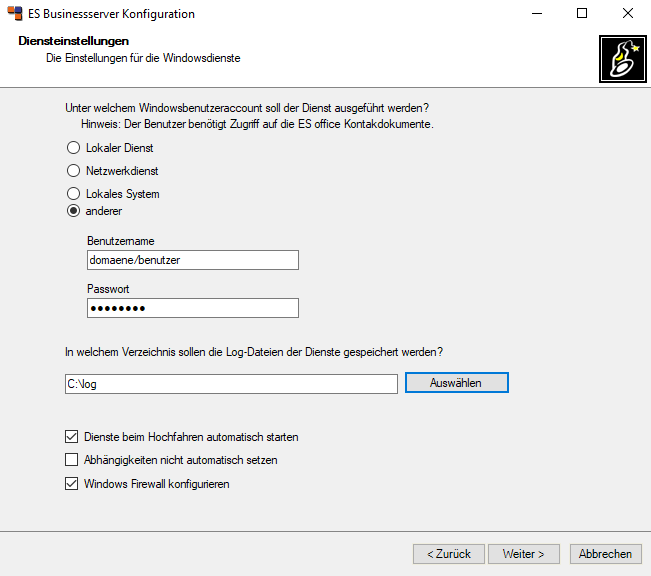Maximize the Konfiguration window

pos(582,14)
